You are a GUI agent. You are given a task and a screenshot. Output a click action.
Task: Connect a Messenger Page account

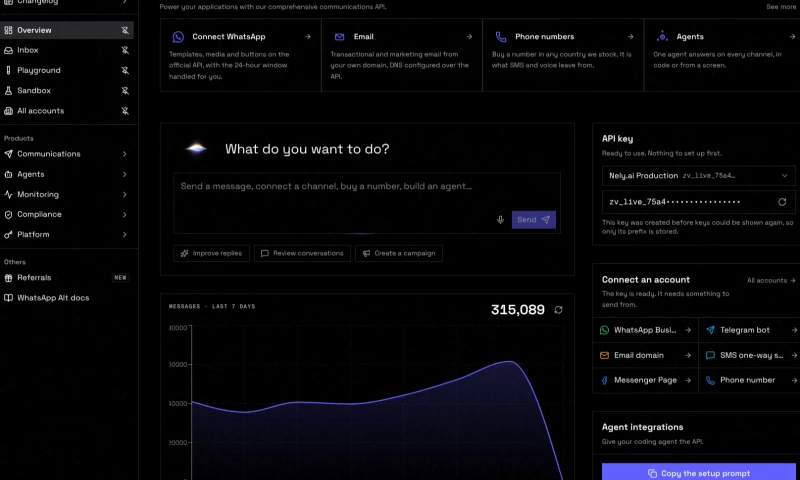tap(645, 380)
